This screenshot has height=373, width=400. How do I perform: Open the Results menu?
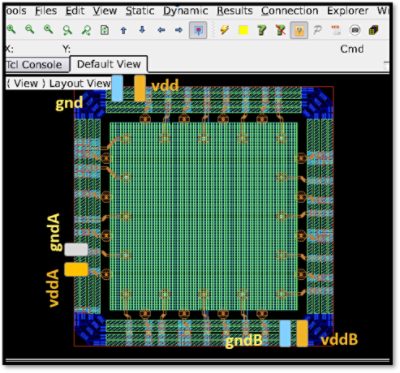click(235, 11)
